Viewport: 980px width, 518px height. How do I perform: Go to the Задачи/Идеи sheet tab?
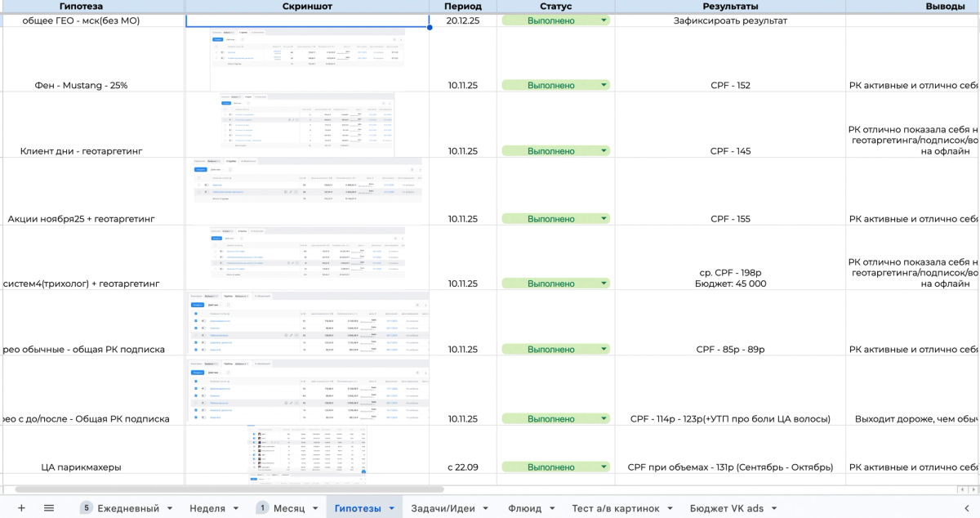(x=443, y=508)
